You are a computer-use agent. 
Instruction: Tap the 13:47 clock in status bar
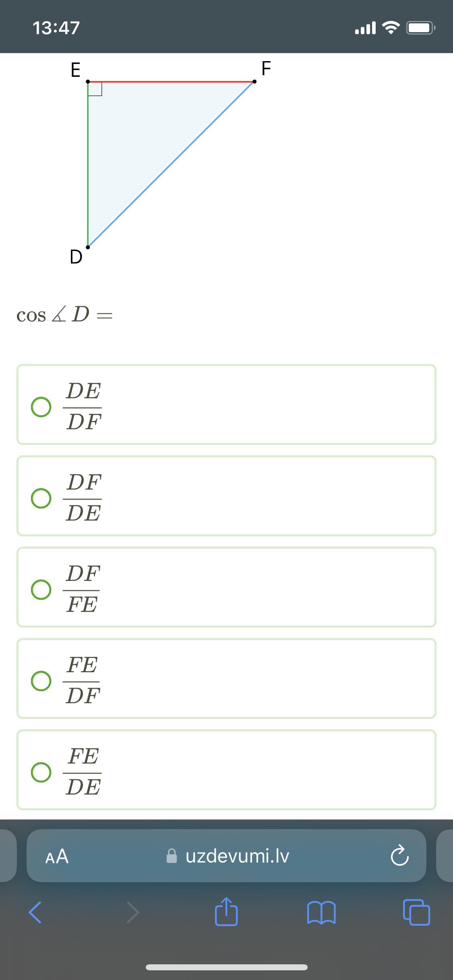(x=56, y=28)
